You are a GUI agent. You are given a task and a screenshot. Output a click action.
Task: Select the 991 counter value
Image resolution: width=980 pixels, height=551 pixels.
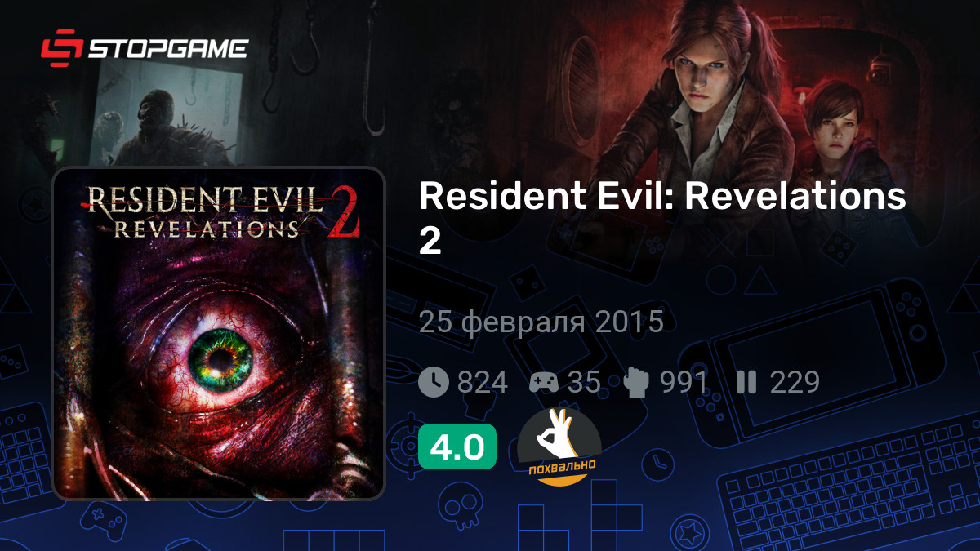[x=684, y=382]
